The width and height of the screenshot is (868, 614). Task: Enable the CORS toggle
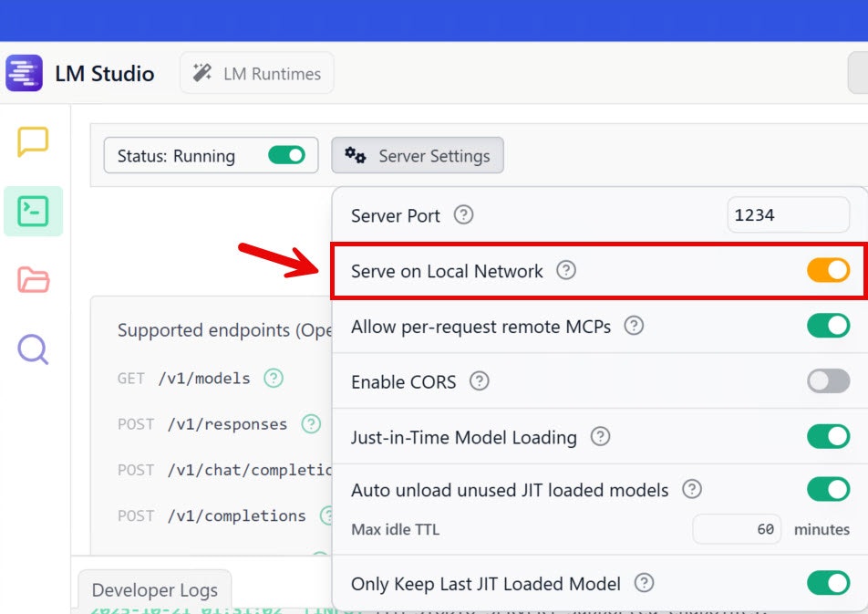[828, 381]
